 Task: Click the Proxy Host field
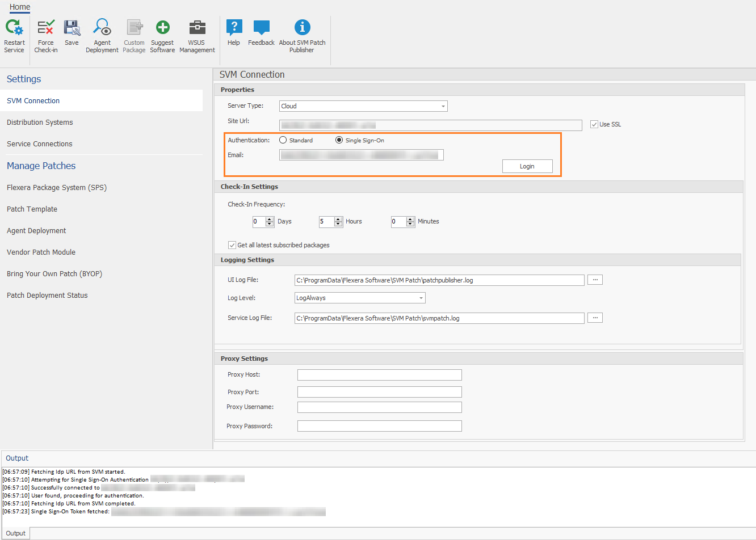click(x=380, y=375)
